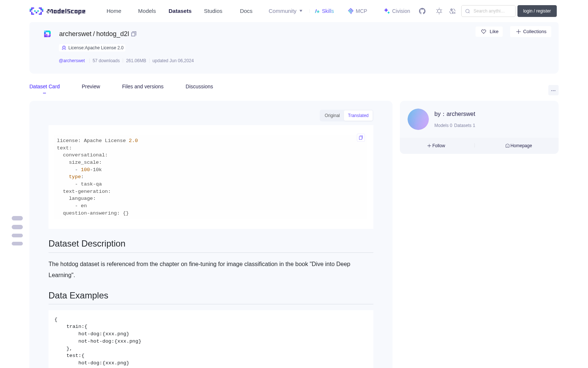Copy dataset name archerswet/hotdog_d2l
588x368 pixels.
coord(134,34)
